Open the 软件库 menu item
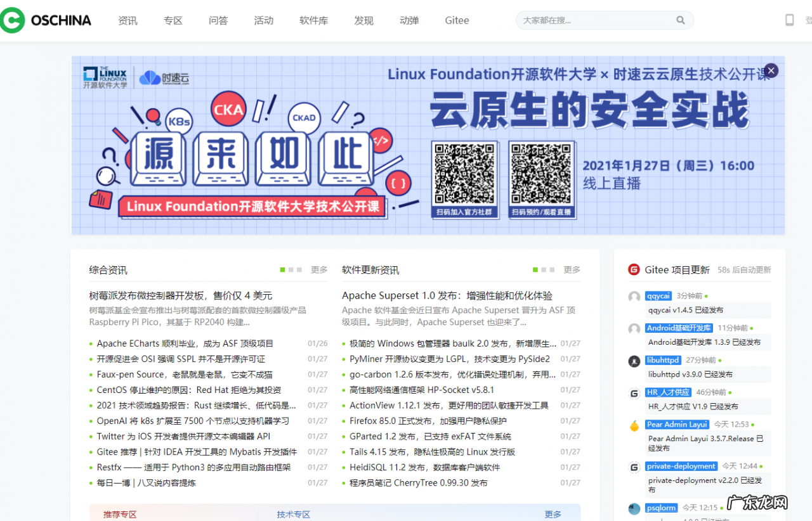Viewport: 812px width, 521px height. point(313,20)
